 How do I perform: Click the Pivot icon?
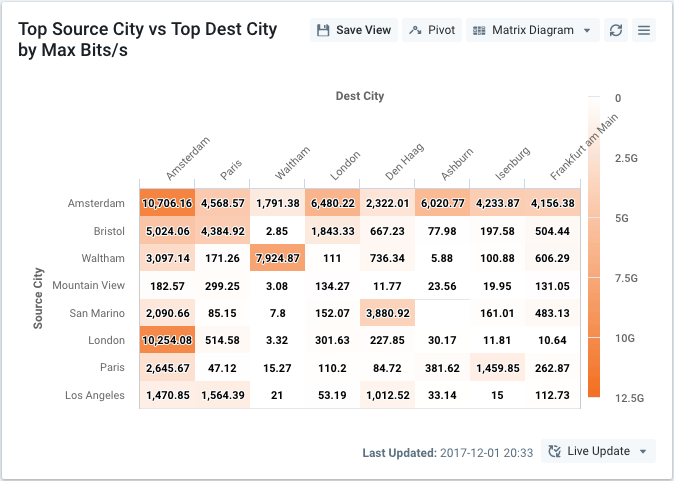415,30
